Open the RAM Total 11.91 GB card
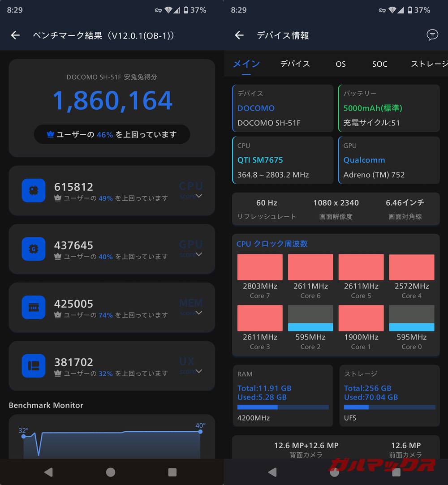This screenshot has width=448, height=485. click(283, 396)
